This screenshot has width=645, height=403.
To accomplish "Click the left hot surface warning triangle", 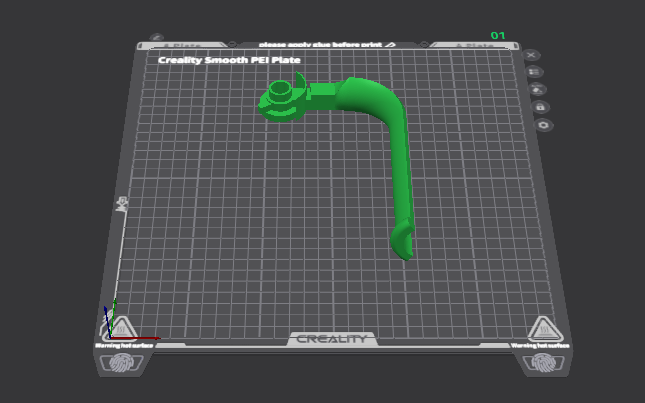I will pos(121,329).
